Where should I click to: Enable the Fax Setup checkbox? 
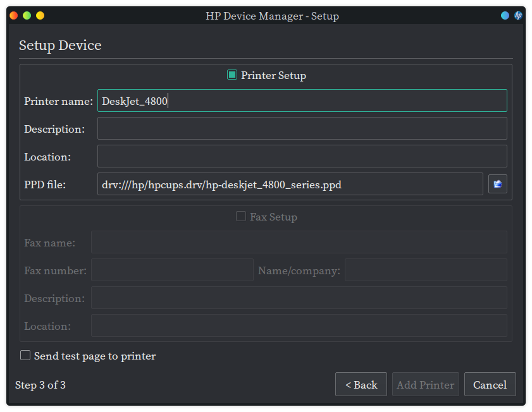[x=241, y=217]
